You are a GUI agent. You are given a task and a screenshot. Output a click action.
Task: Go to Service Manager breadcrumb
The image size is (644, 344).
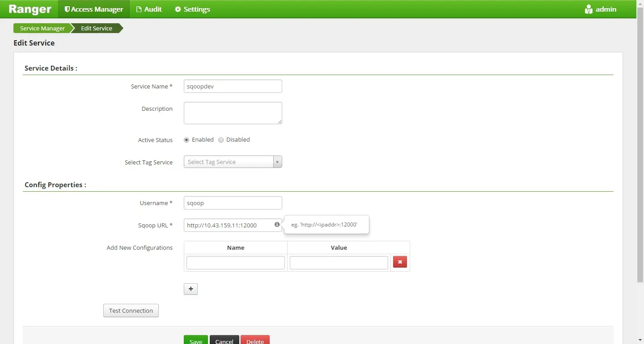point(42,28)
